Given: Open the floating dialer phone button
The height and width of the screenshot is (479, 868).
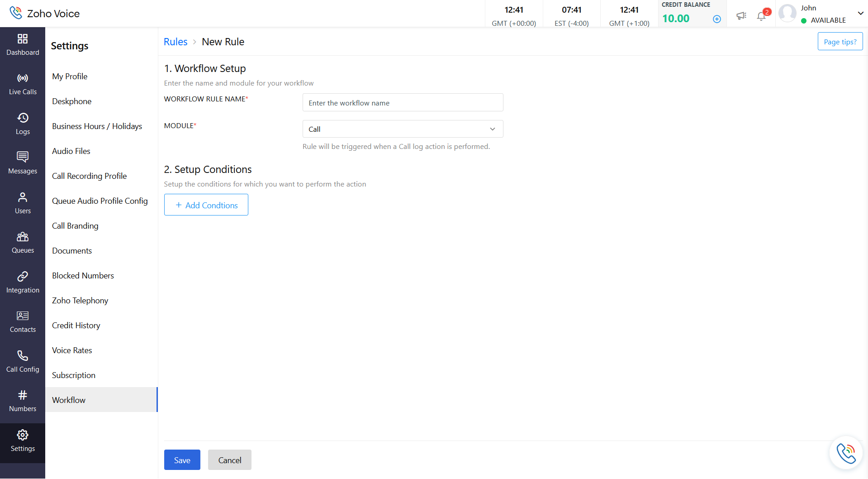Looking at the screenshot, I should 846,453.
